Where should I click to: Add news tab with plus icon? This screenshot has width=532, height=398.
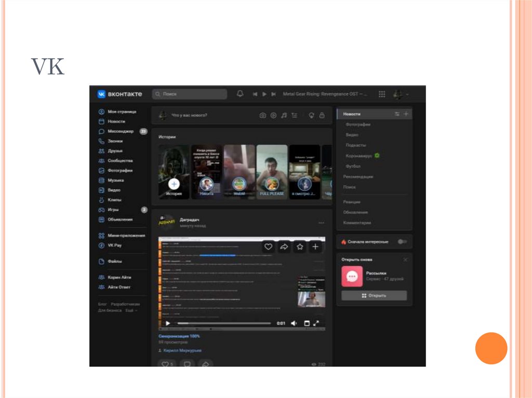406,114
